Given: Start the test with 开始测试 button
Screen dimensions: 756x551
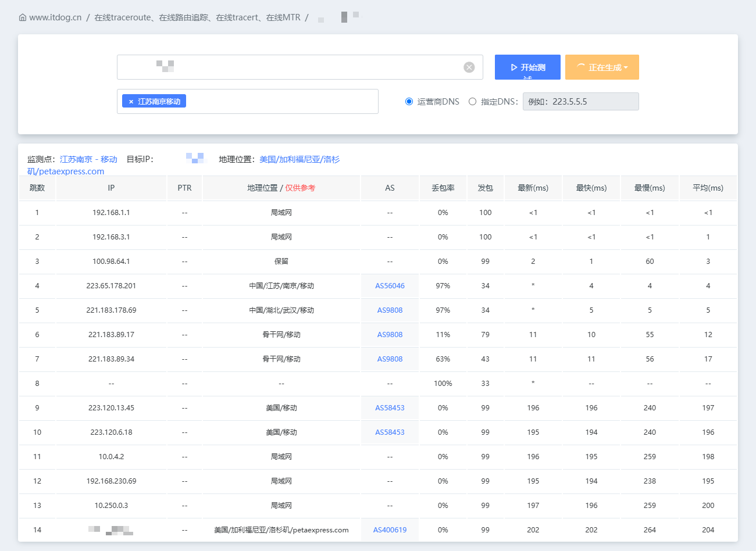Looking at the screenshot, I should (527, 67).
